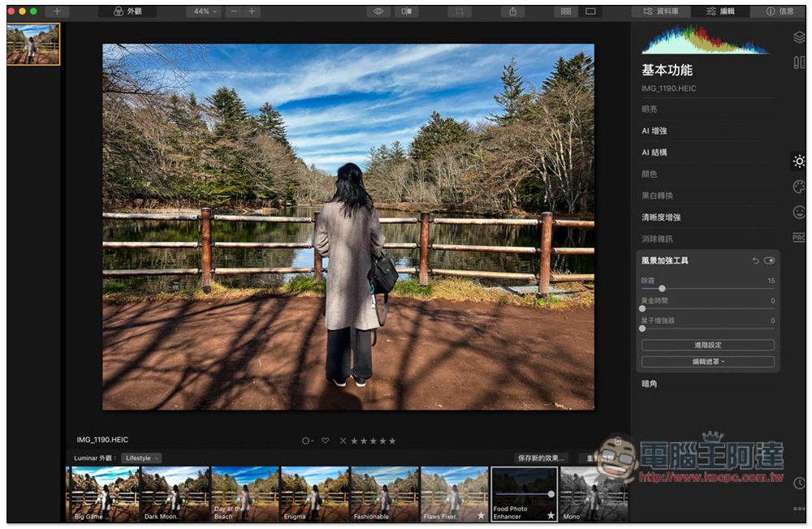Viewport: 812px width, 529px height.
Task: Zoom out with the minus button
Action: tap(234, 11)
